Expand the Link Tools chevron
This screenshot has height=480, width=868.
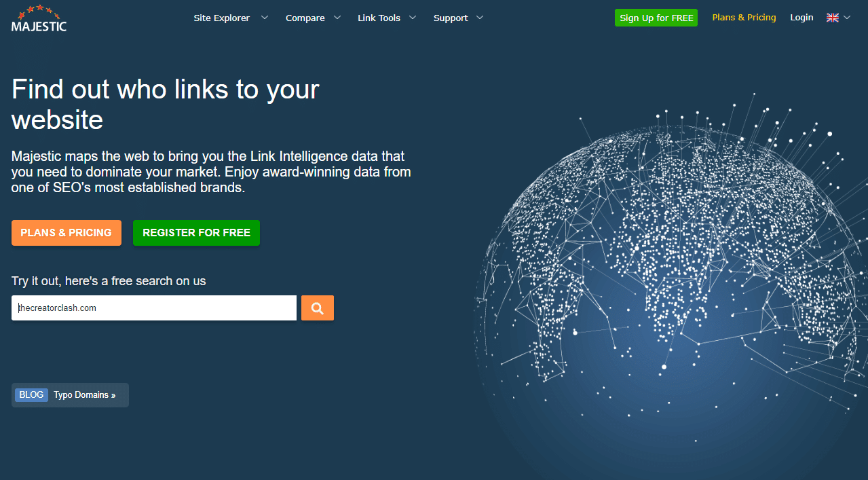tap(413, 18)
